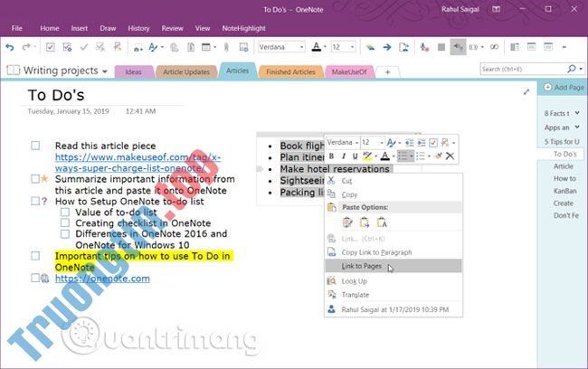Check the 'Differences in OneNote 2016' checkbox
Viewport: 588px width, 369px height.
click(65, 234)
